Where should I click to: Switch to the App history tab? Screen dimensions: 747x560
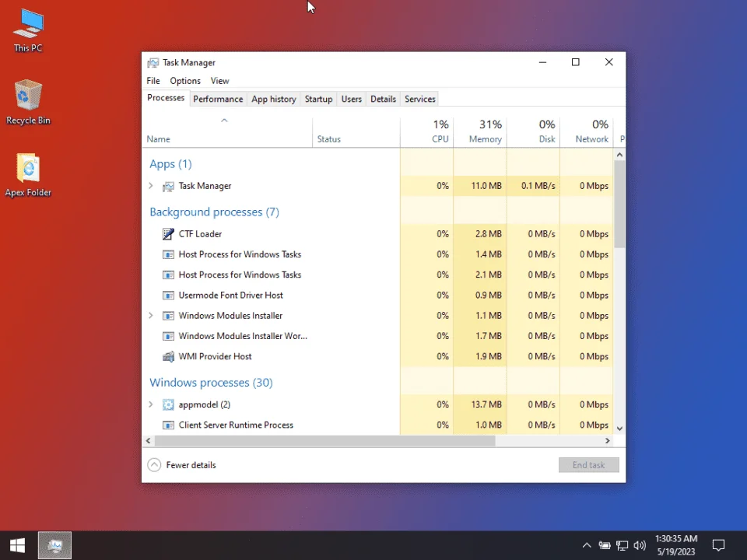pos(274,99)
